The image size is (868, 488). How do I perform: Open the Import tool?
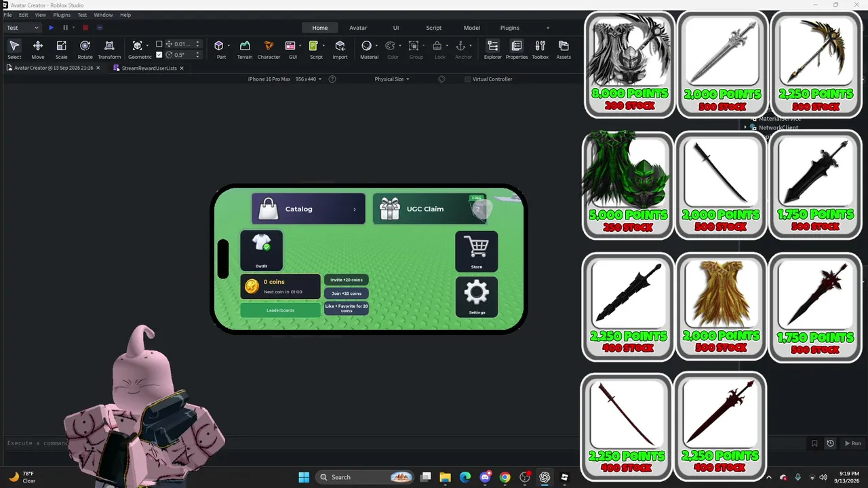click(340, 49)
